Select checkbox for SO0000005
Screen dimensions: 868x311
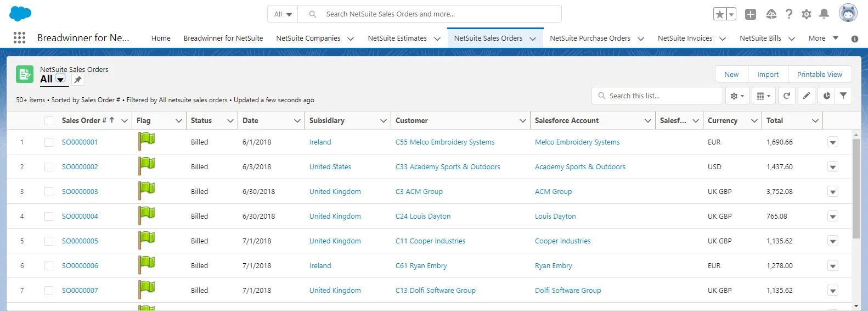click(49, 241)
